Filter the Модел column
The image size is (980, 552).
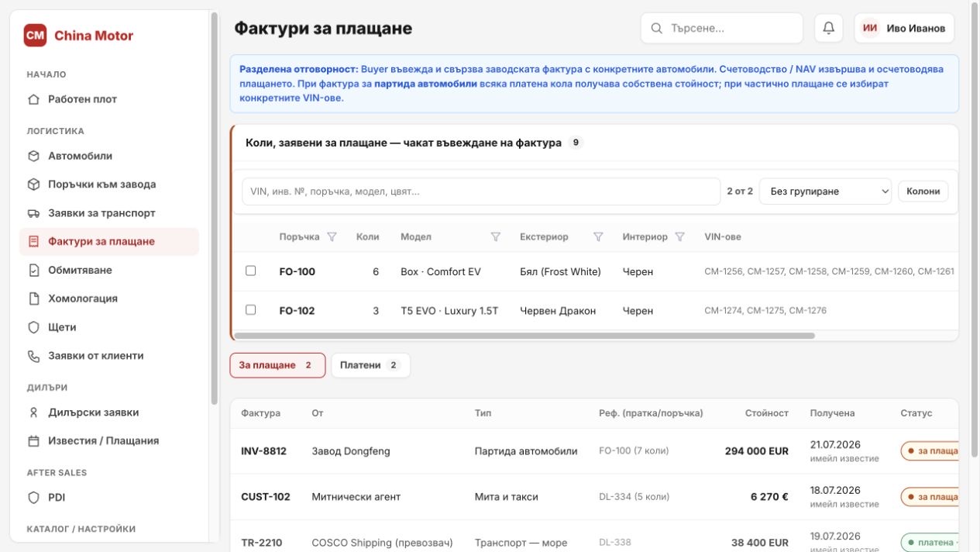pos(496,236)
